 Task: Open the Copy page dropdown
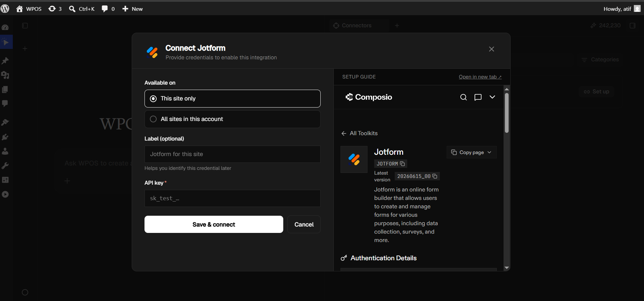tap(472, 152)
